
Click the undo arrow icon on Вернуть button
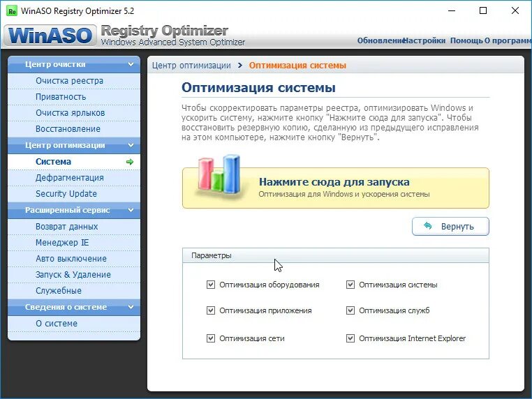(x=427, y=226)
